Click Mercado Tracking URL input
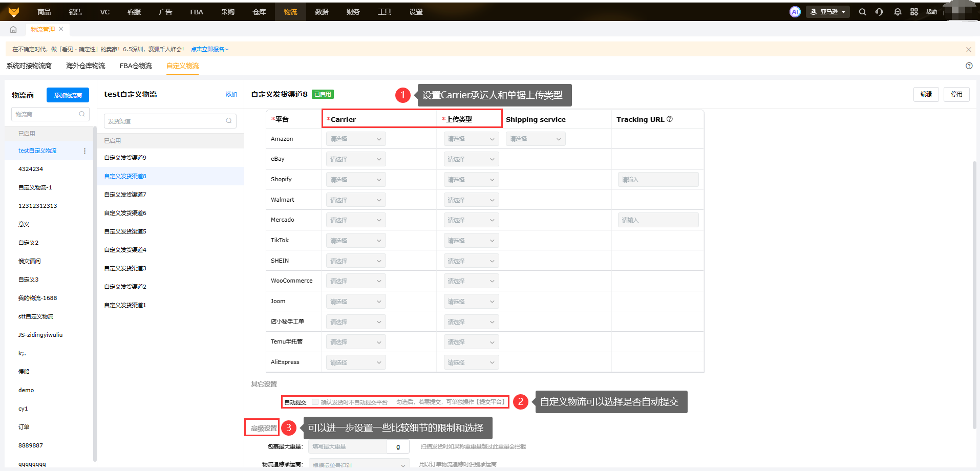This screenshot has width=980, height=471. (x=658, y=220)
